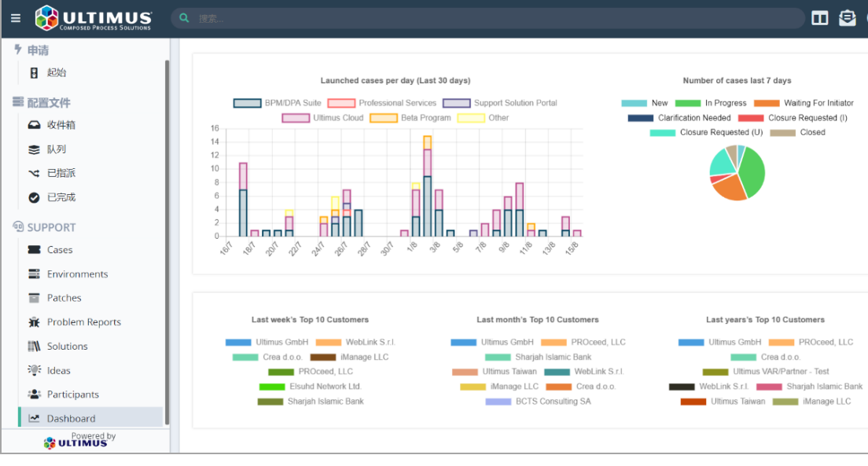This screenshot has height=466, width=868.
Task: Click the lightning bolt icon beside 申请
Action: click(18, 50)
